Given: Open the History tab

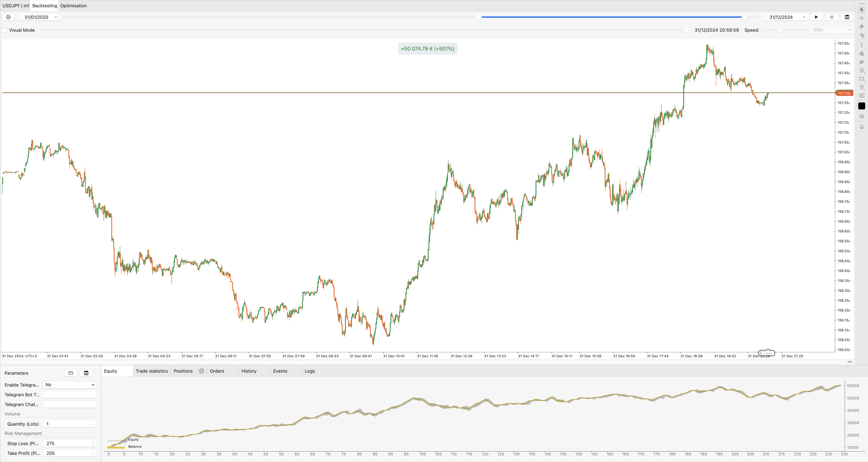Looking at the screenshot, I should [x=254, y=371].
